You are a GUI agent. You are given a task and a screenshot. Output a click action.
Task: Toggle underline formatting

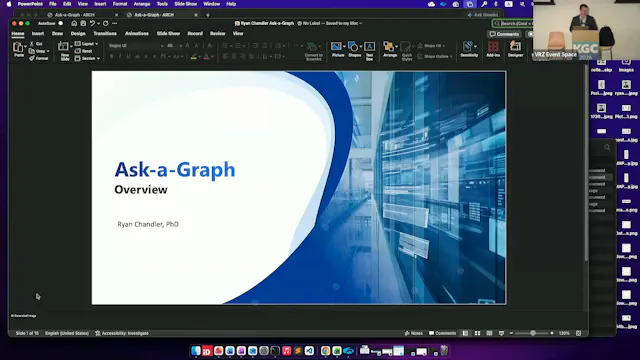tap(129, 57)
